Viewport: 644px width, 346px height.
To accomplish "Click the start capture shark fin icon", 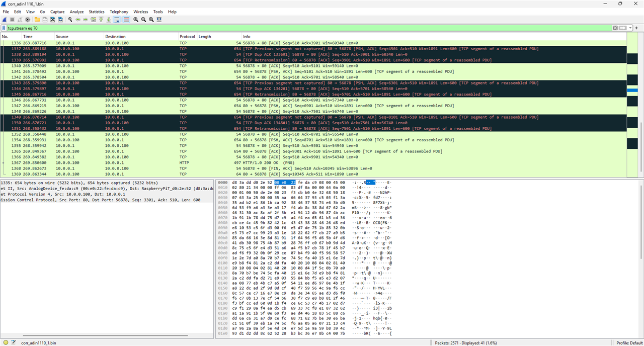I will [x=5, y=20].
